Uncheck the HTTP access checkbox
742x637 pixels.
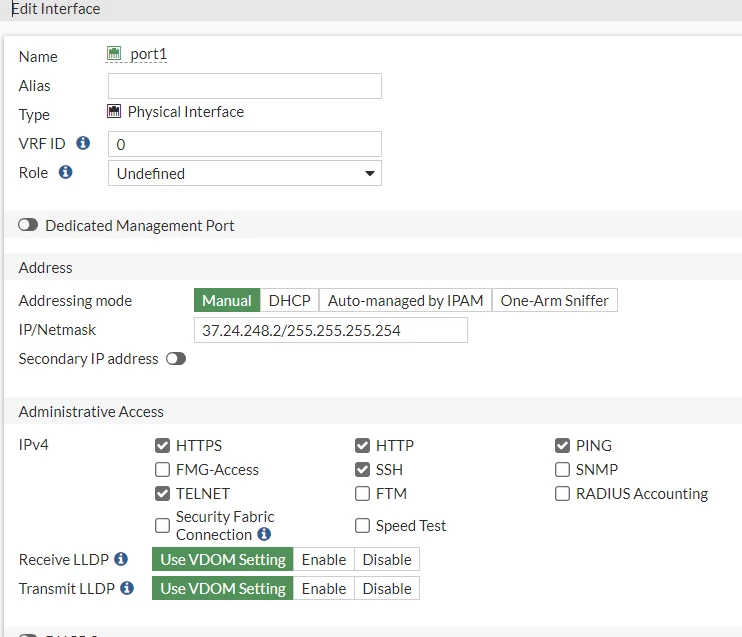click(362, 445)
